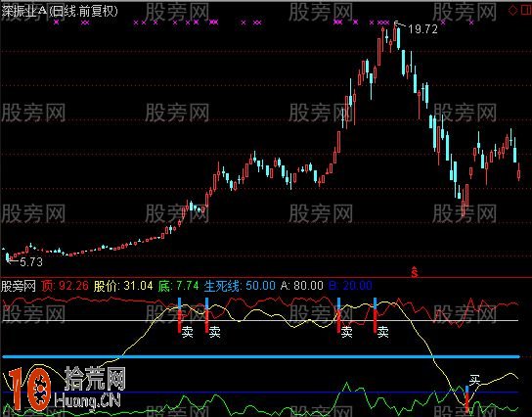
Task: Click the red S marker below the candlesticks
Action: pos(415,272)
